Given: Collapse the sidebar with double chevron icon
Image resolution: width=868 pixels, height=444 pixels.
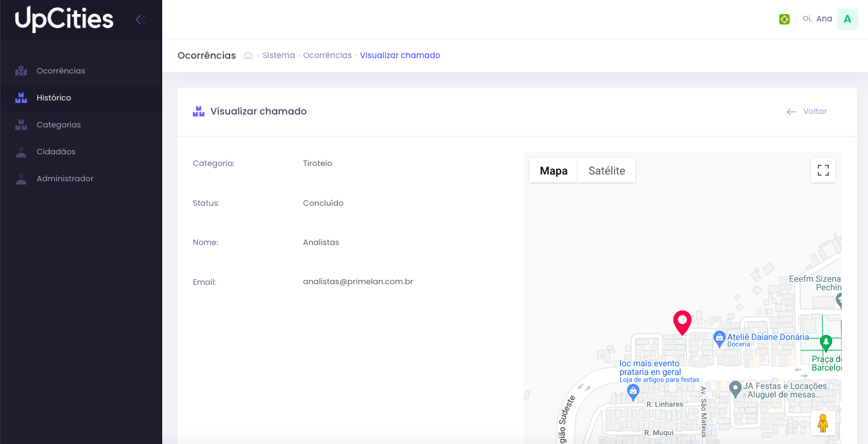Looking at the screenshot, I should pyautogui.click(x=140, y=20).
